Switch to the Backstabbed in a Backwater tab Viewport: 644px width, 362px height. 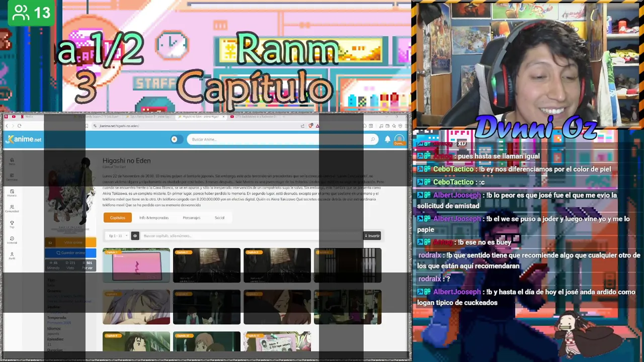(x=257, y=117)
